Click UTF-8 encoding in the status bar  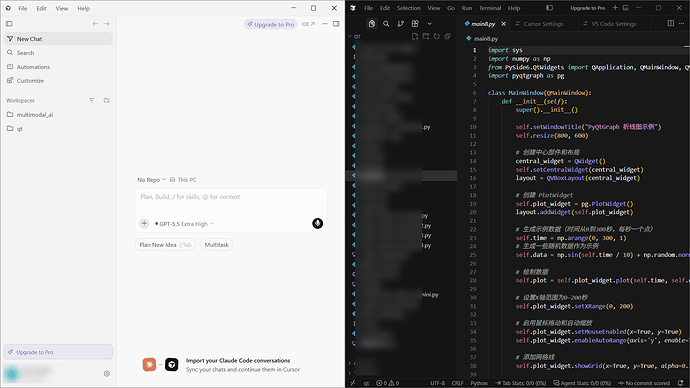click(x=437, y=383)
